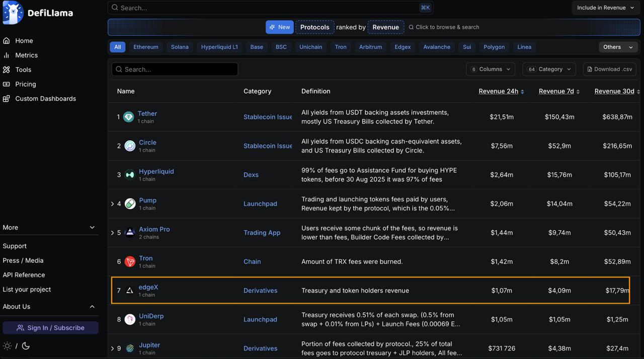The height and width of the screenshot is (359, 644).
Task: Open the edgeX protocol link
Action: (148, 287)
